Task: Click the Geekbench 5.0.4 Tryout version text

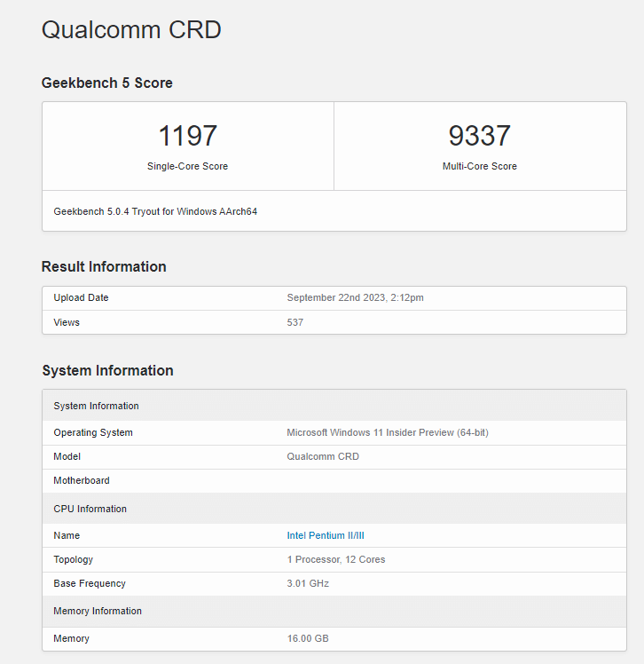Action: [155, 211]
